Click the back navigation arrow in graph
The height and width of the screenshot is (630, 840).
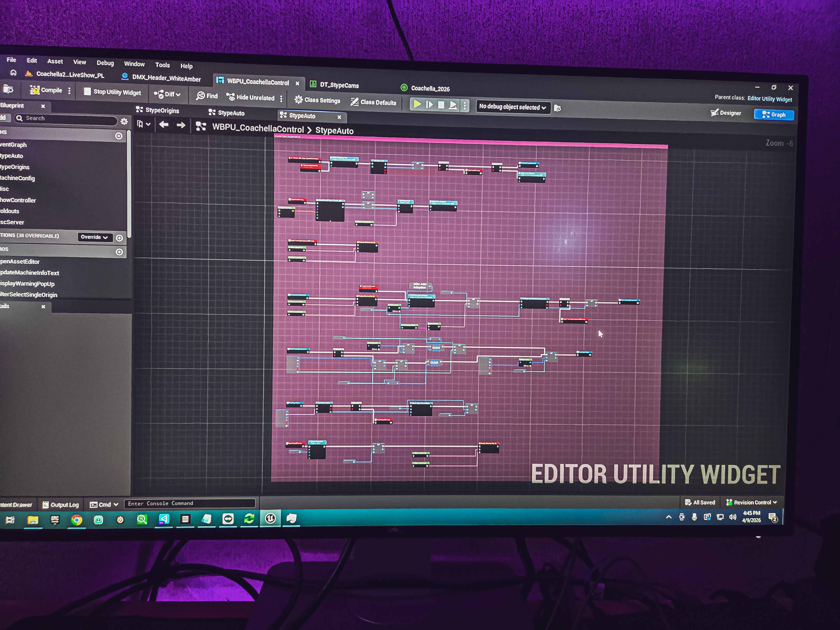point(164,124)
